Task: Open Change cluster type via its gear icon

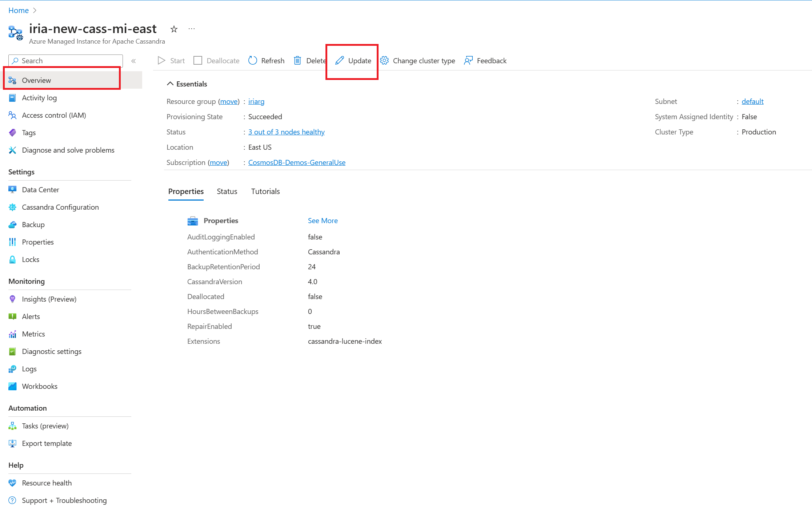Action: click(x=384, y=60)
